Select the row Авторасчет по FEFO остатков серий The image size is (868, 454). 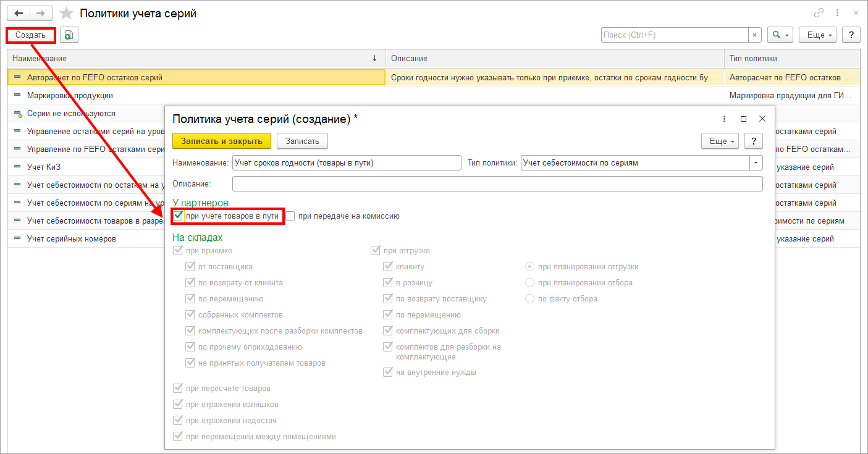pos(433,78)
